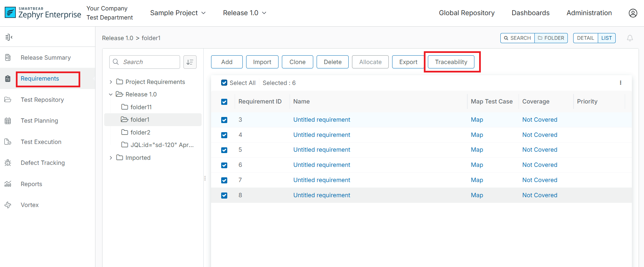Toggle the checkbox for requirement 8

click(x=224, y=196)
